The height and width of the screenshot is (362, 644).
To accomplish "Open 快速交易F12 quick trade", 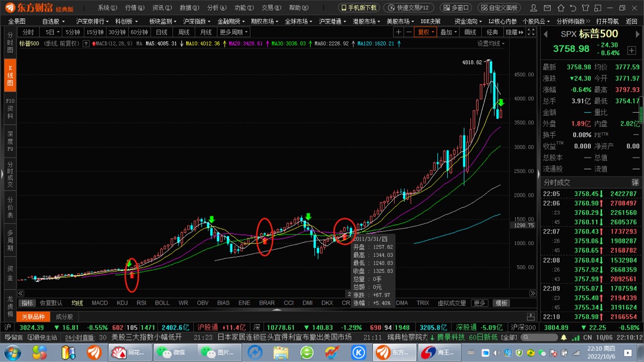I will pos(409,8).
